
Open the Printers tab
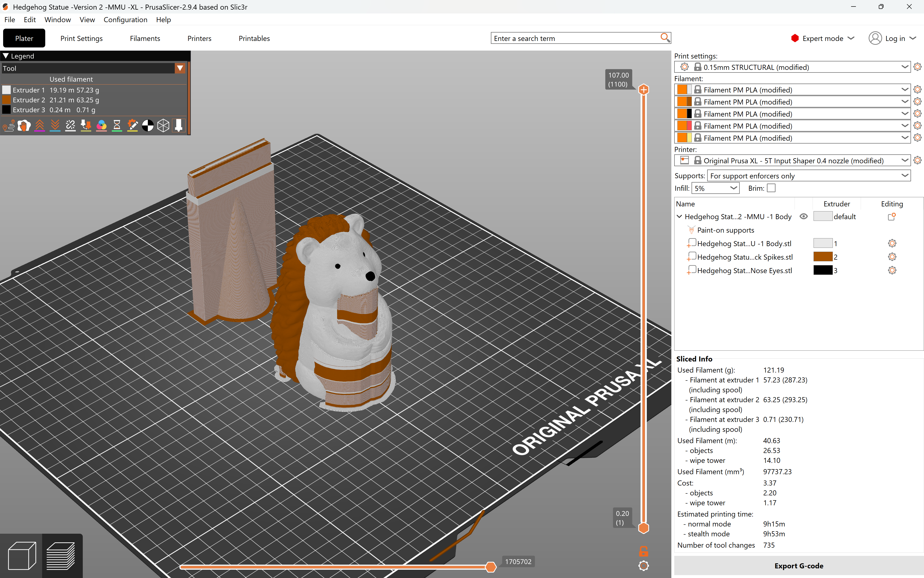(199, 38)
